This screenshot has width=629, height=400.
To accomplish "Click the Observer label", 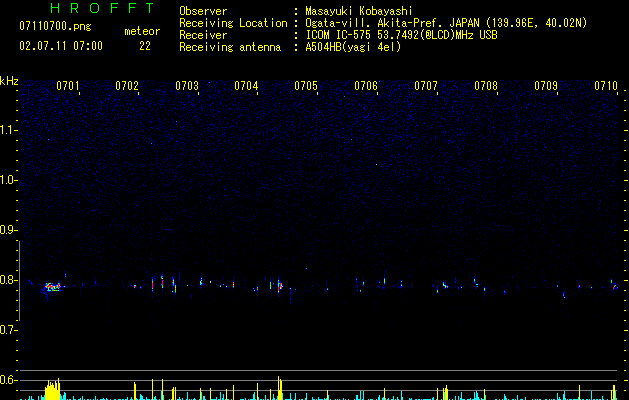I will (x=203, y=11).
